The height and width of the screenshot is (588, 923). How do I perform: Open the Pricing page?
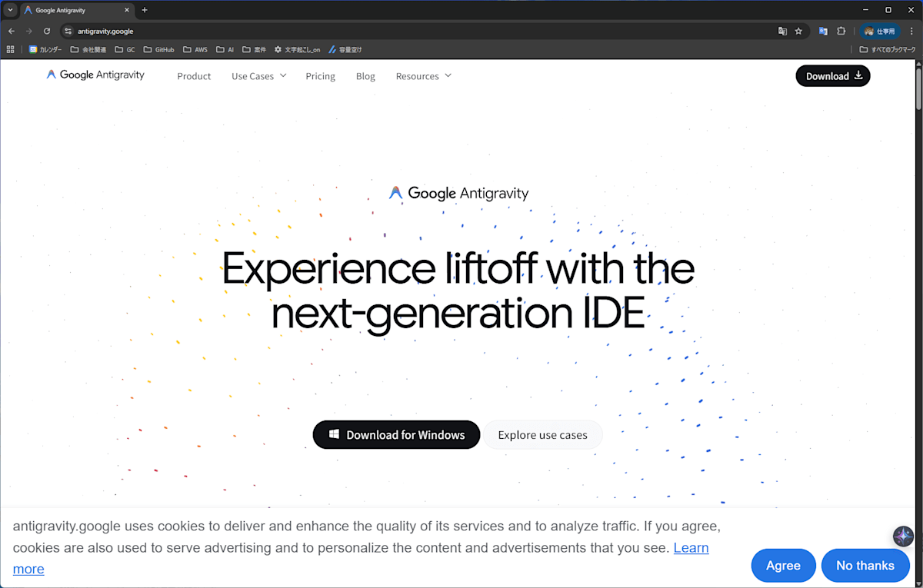pyautogui.click(x=320, y=76)
